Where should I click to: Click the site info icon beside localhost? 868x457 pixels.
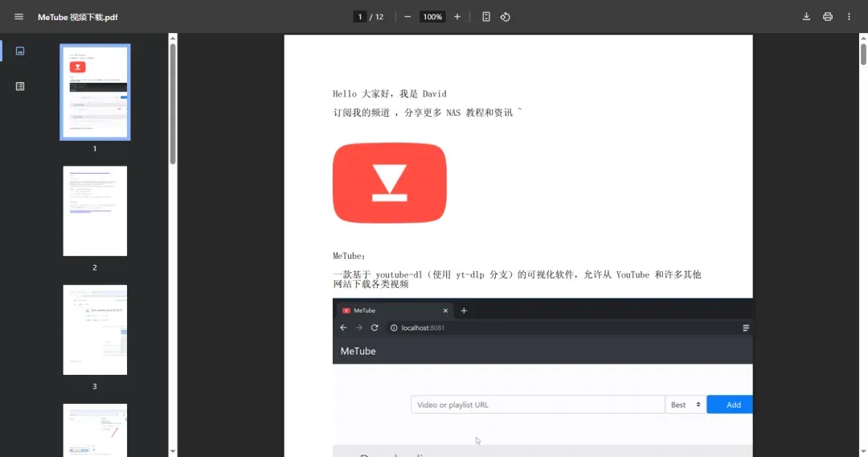394,328
